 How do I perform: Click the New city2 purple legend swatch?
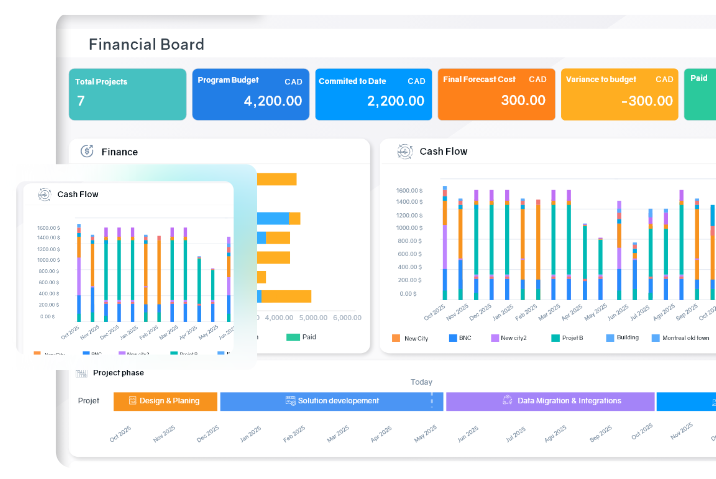[494, 338]
